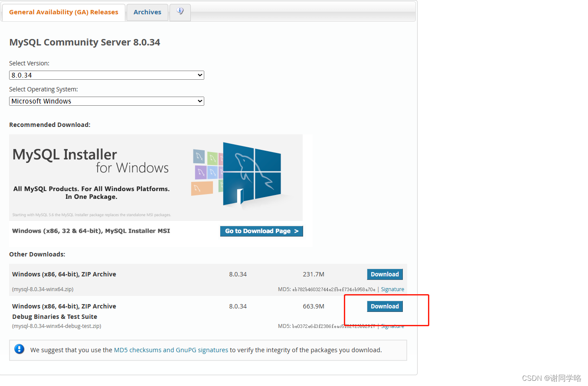Click the info icon beside the Archives tab
588x386 pixels.
pos(180,12)
